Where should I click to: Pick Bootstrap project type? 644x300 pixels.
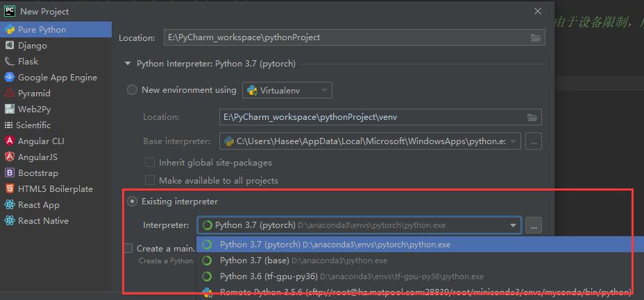(56, 173)
